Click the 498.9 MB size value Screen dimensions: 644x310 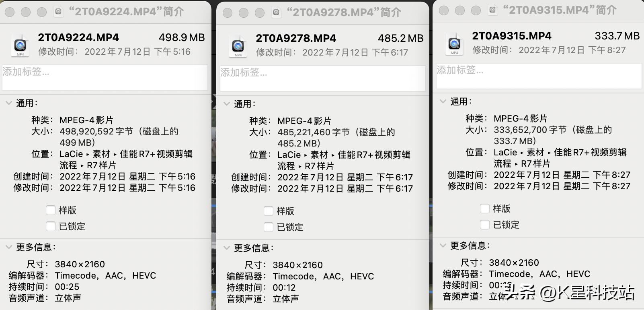click(x=182, y=38)
